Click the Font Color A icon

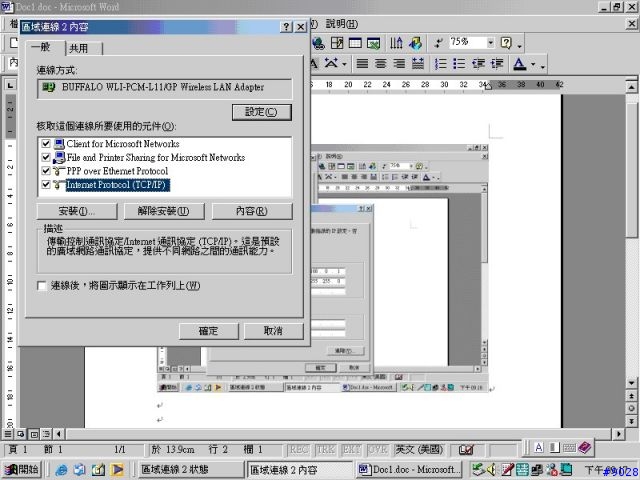click(x=520, y=64)
